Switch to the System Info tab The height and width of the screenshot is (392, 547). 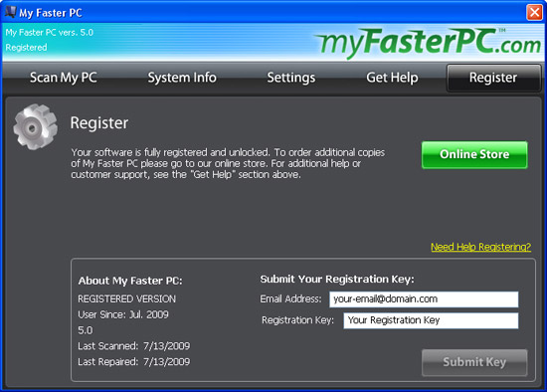(x=182, y=78)
